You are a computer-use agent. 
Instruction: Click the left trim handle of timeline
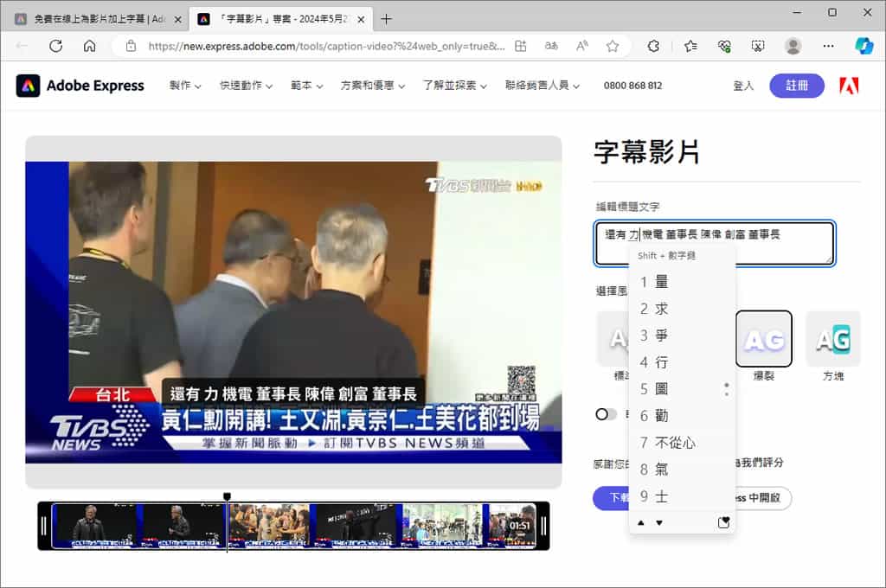point(44,526)
